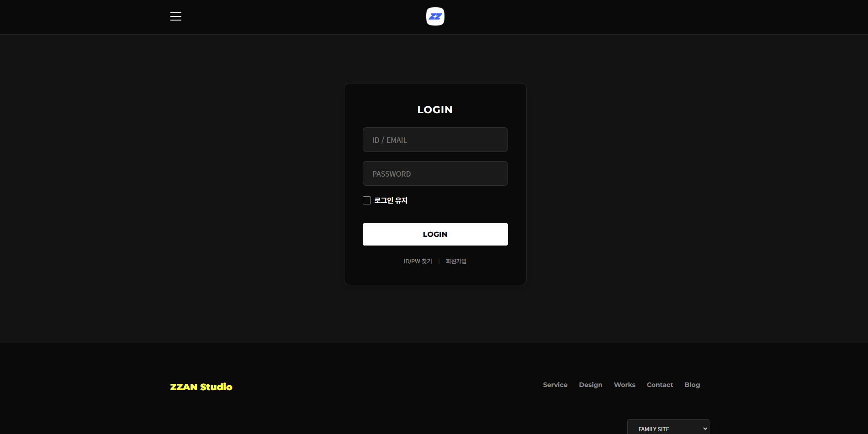The width and height of the screenshot is (868, 434).
Task: Focus the ID / EMAIL input field
Action: 435,140
